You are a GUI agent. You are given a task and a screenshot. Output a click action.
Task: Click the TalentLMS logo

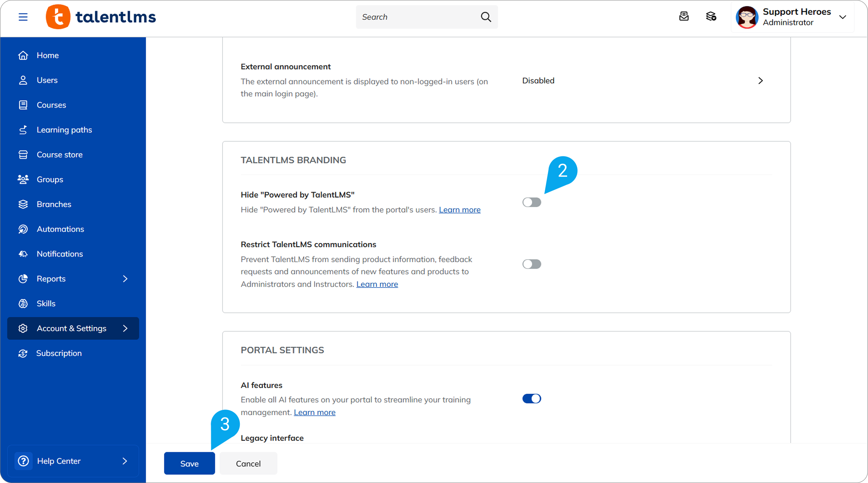pos(101,17)
